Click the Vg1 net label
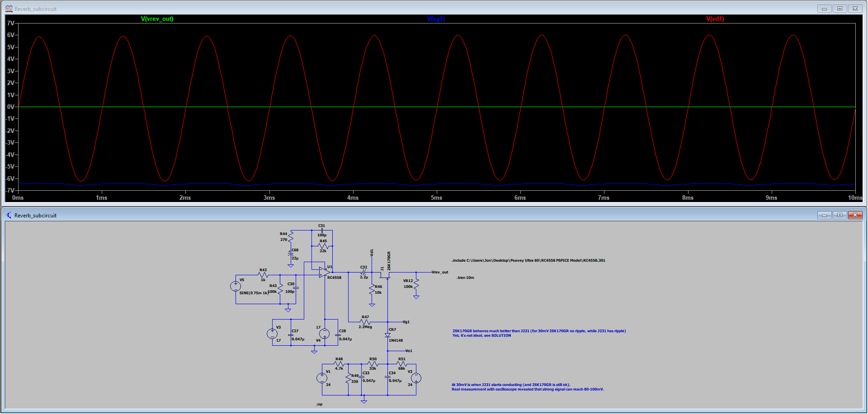The image size is (868, 414). pos(406,322)
